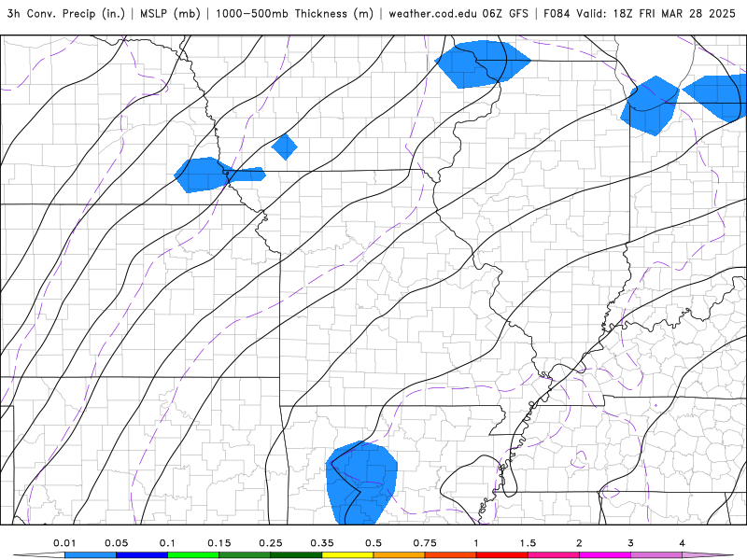The width and height of the screenshot is (747, 560).
Task: Click the legend label 0.01
Action: click(x=64, y=543)
